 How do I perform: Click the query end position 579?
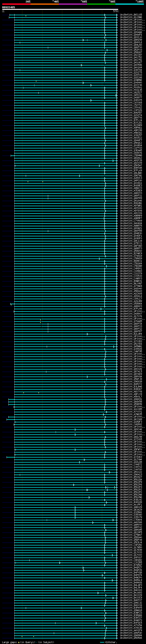[x=115, y=11]
